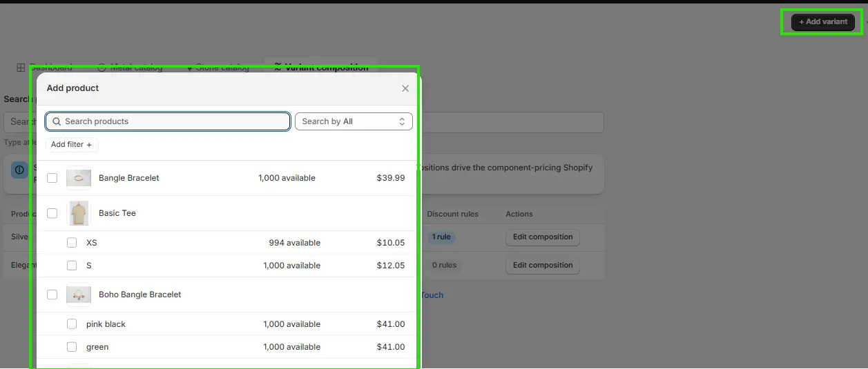The height and width of the screenshot is (369, 868).
Task: Click the $10.05 price for XS
Action: 391,243
